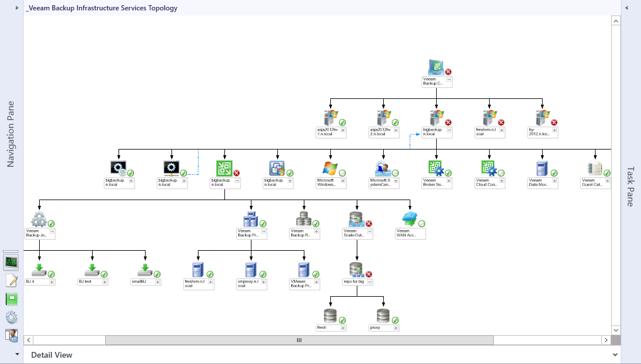The image size is (641, 364).
Task: Select the Microsoft.SystemCen... node icon
Action: (x=383, y=168)
